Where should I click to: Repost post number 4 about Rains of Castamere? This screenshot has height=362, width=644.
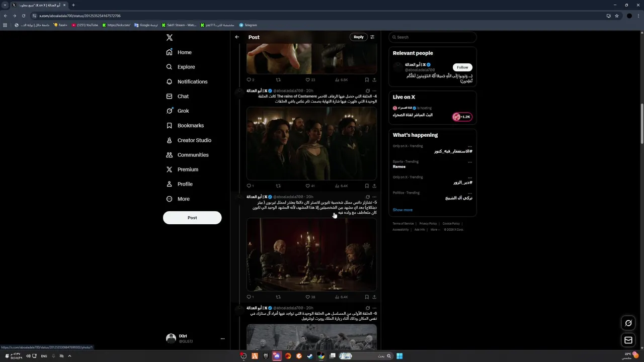click(x=278, y=186)
